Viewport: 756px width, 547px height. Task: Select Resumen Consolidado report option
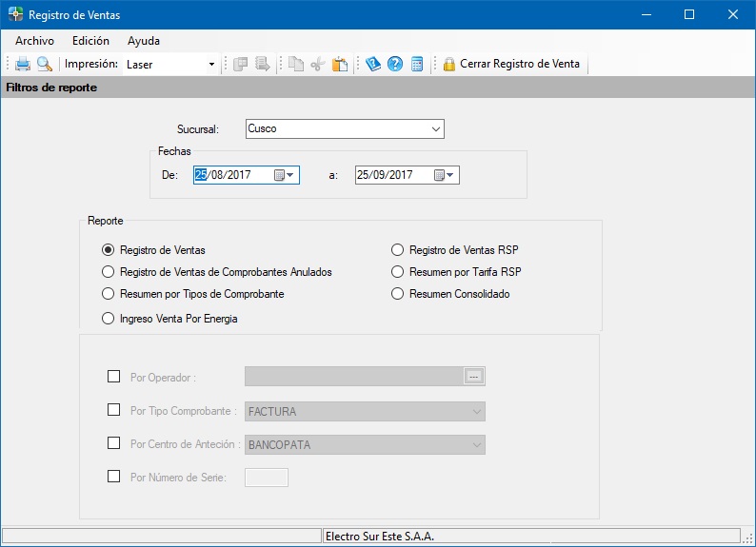click(400, 294)
